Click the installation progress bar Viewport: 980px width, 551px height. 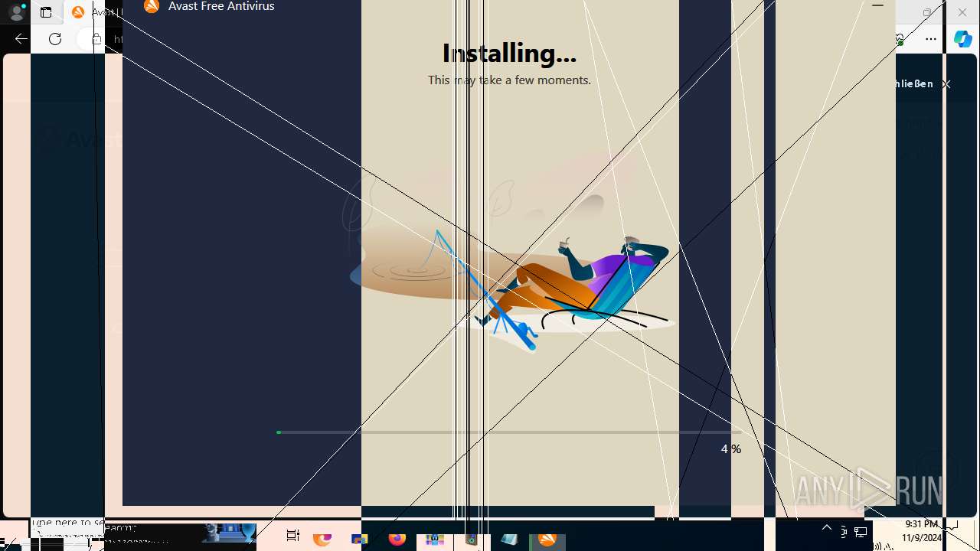tap(508, 432)
